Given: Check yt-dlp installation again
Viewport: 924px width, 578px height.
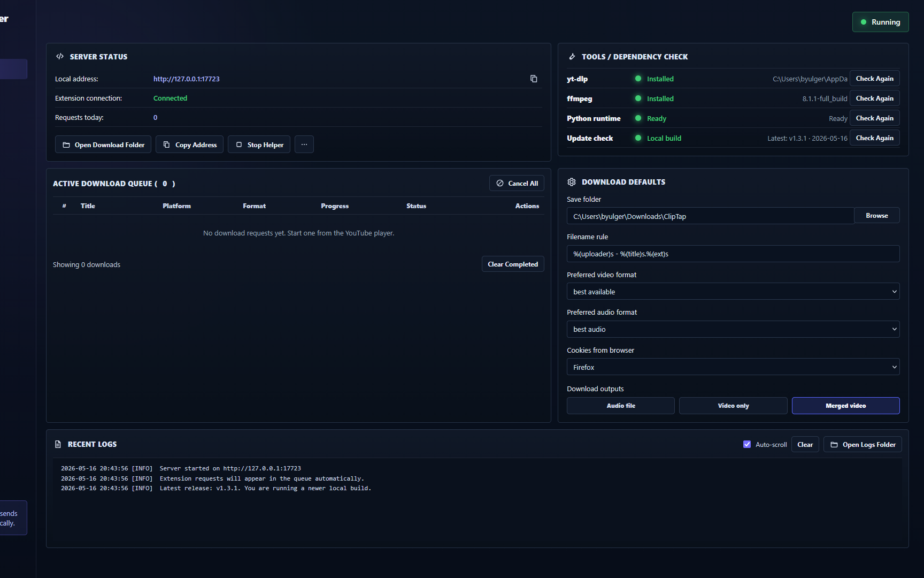Looking at the screenshot, I should [x=874, y=79].
